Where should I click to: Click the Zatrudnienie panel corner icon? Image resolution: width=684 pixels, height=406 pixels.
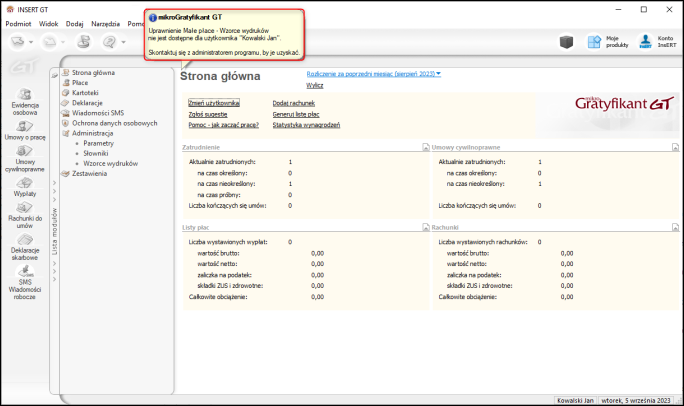pos(426,147)
